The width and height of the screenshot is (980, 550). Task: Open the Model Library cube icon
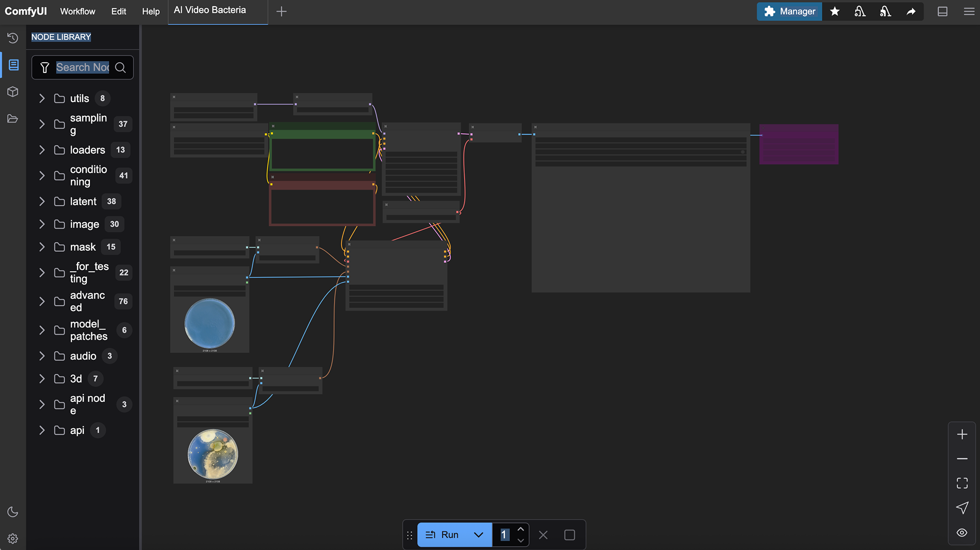pos(13,92)
